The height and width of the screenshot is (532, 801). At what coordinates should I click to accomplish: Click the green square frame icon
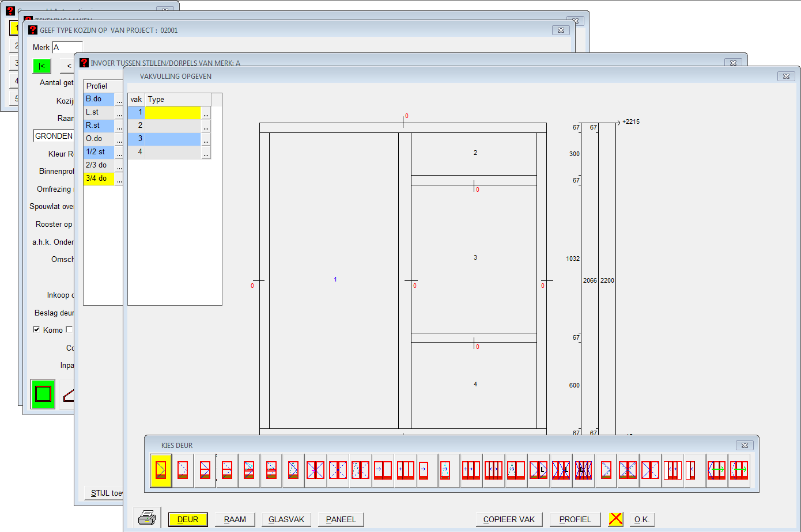pyautogui.click(x=43, y=394)
